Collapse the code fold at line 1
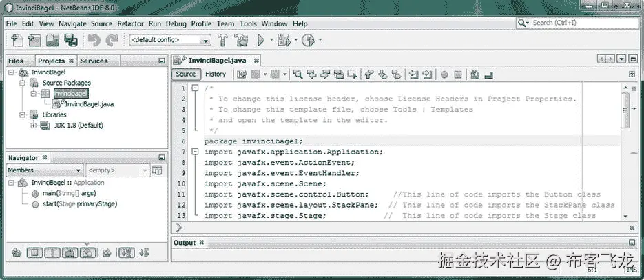 (x=195, y=88)
